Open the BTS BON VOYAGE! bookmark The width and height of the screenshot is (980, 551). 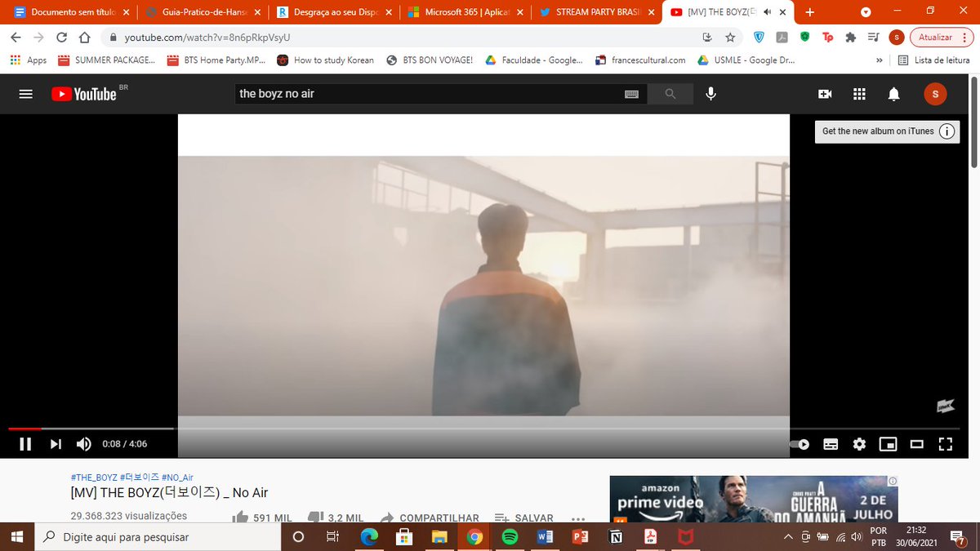click(x=430, y=60)
